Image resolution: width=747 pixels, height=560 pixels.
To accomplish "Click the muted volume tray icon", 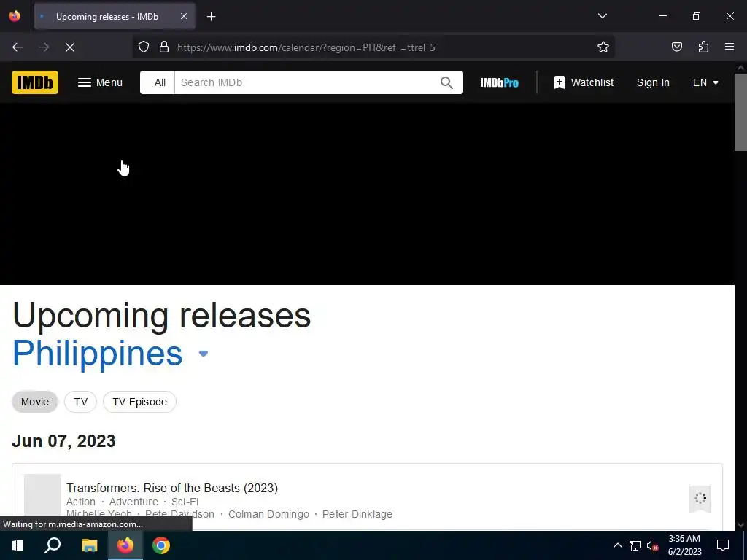I will point(652,545).
